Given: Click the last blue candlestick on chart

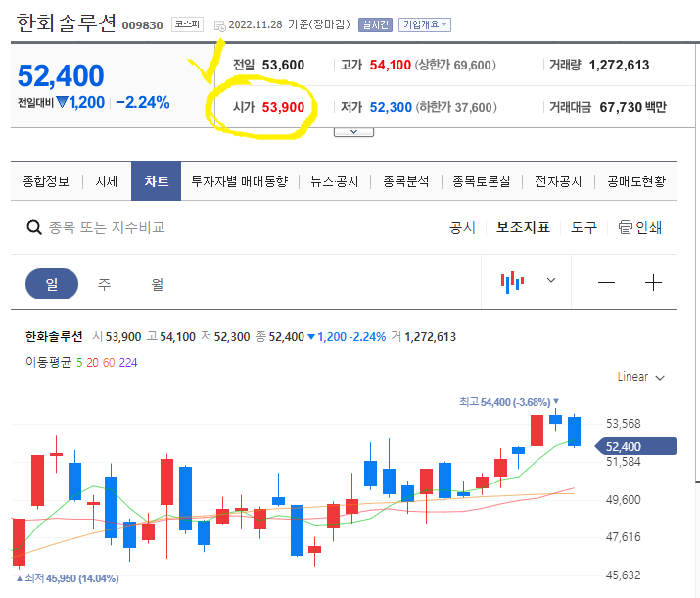Looking at the screenshot, I should [x=574, y=431].
